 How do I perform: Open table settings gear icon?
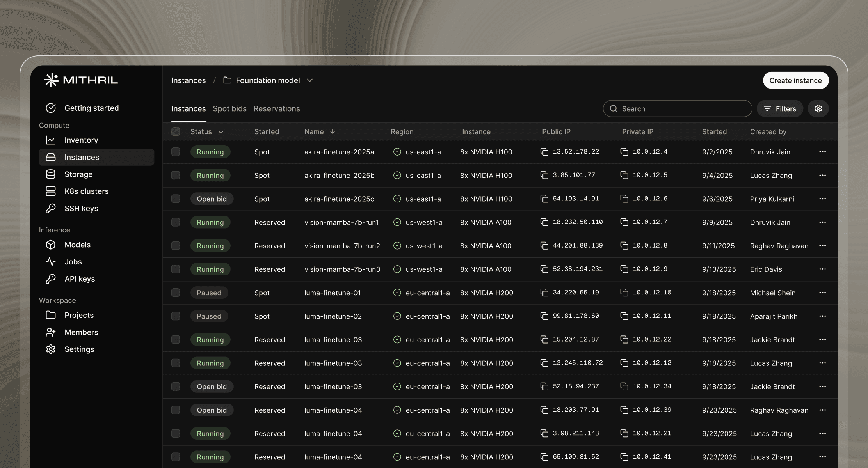(x=818, y=109)
